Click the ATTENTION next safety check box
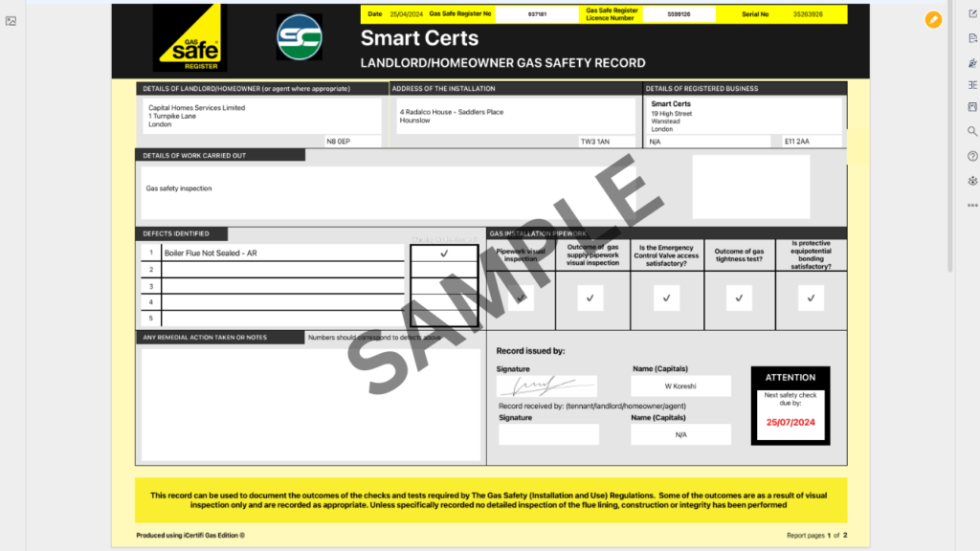 point(791,406)
